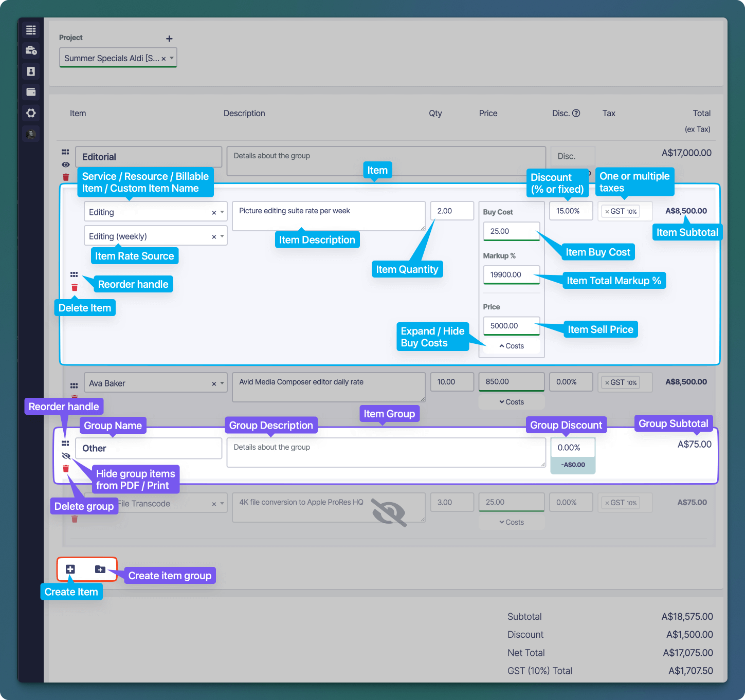Remove GST 10% tax from File Transcode item

pyautogui.click(x=607, y=503)
